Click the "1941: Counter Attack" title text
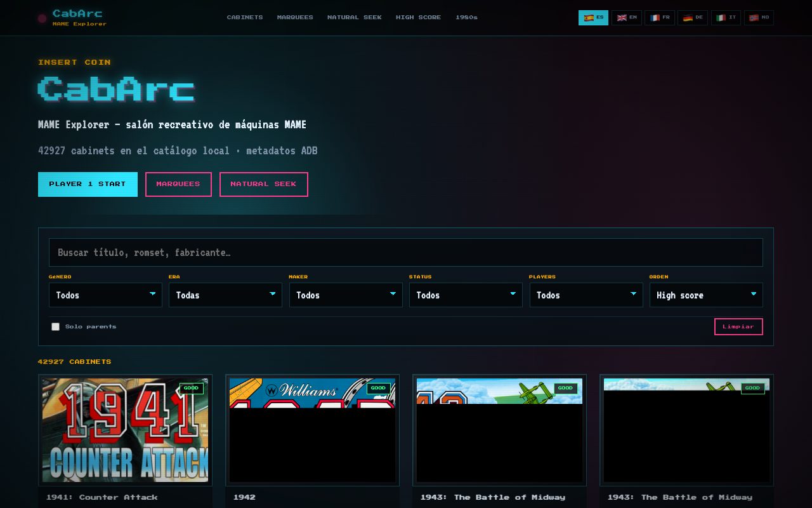 click(x=101, y=497)
